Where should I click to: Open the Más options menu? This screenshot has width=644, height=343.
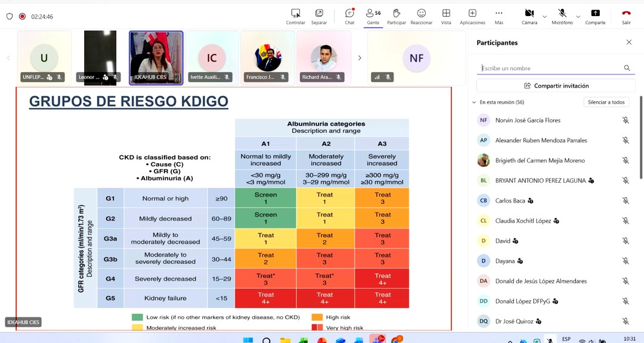[499, 14]
